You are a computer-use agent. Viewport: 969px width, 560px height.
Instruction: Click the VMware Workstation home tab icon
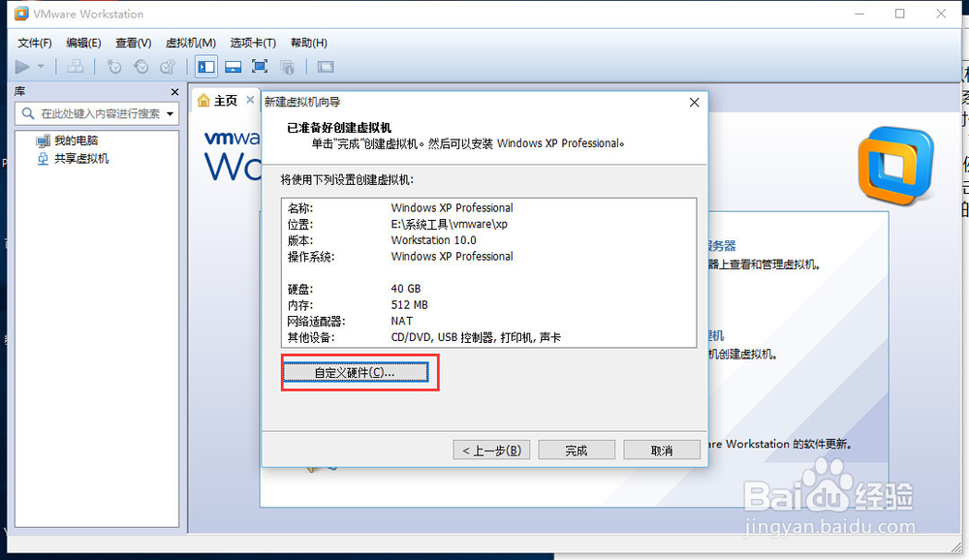point(203,99)
